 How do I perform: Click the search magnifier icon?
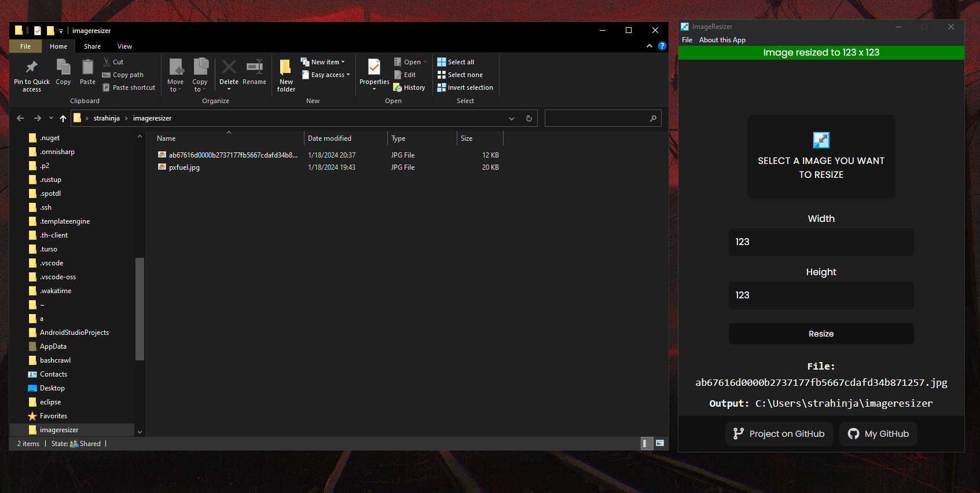tap(653, 118)
